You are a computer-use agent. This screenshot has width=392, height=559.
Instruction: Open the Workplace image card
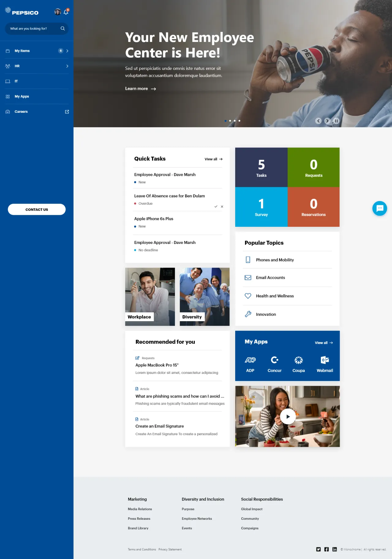(x=150, y=297)
